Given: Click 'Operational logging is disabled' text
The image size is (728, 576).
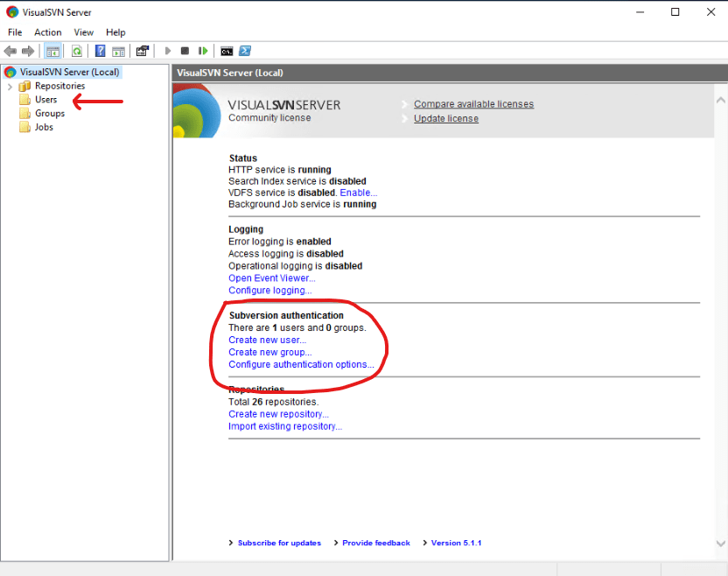Looking at the screenshot, I should 295,266.
